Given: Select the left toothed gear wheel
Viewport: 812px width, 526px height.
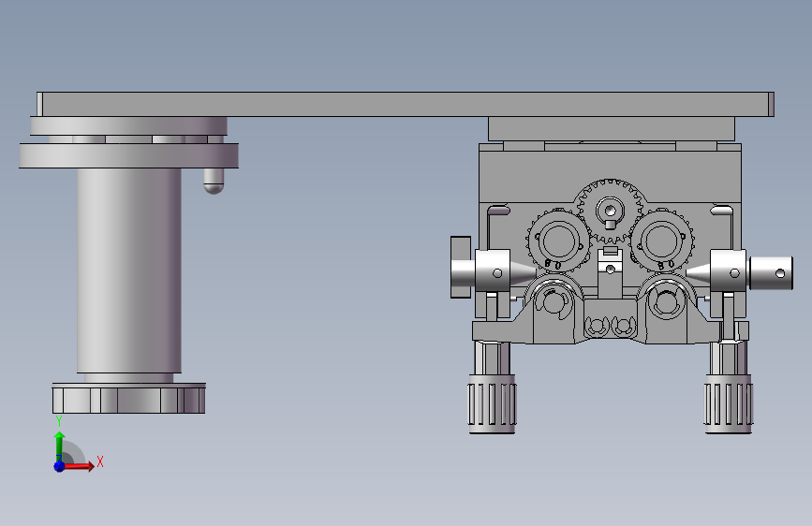Looking at the screenshot, I should pyautogui.click(x=558, y=241).
